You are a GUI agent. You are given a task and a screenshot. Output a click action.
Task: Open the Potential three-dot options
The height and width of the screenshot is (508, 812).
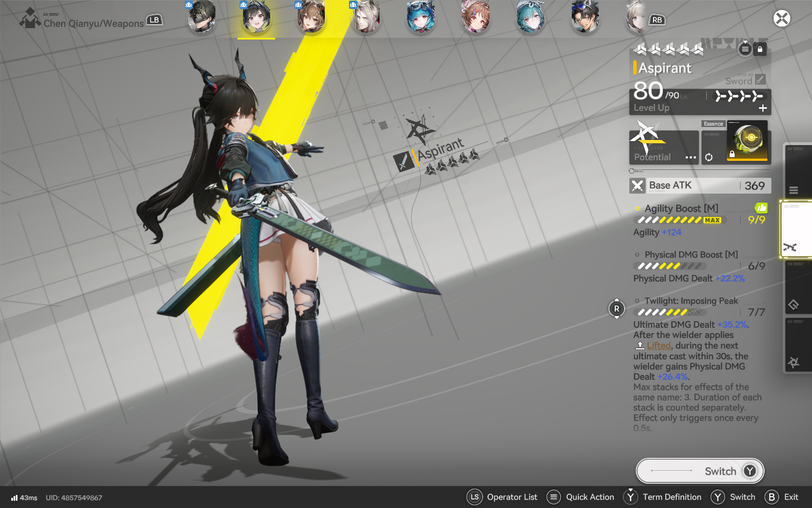(x=691, y=157)
